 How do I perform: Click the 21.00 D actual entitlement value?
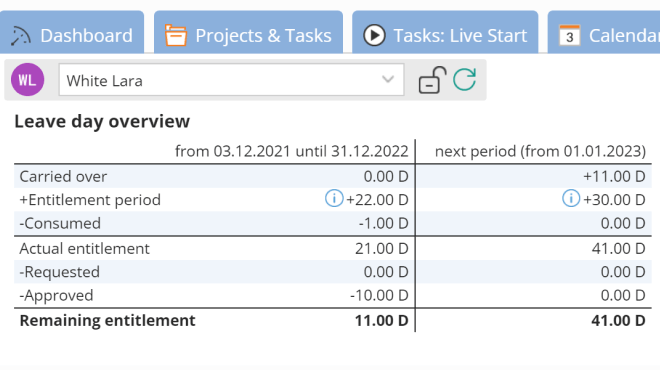tap(382, 249)
